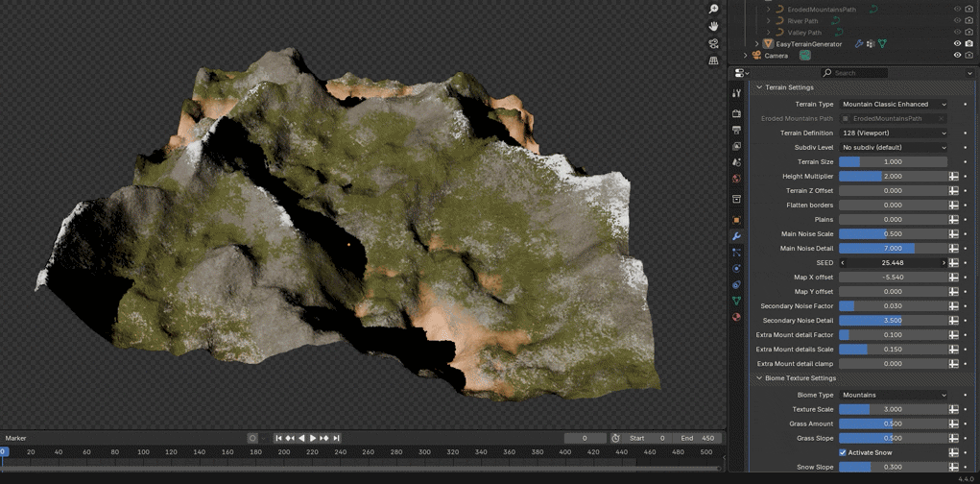Play animation in reverse

[x=302, y=438]
